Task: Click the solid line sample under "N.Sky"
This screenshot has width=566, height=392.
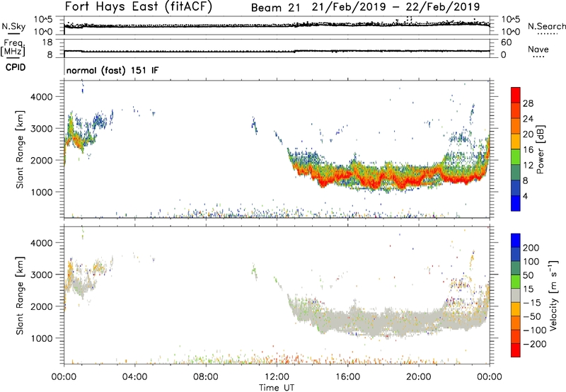Action: (x=13, y=33)
